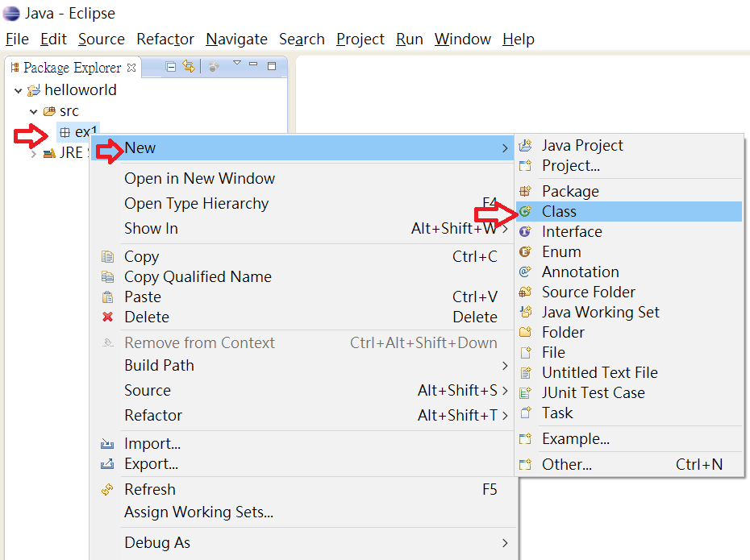This screenshot has height=560, width=750.
Task: Collapse the src folder node
Action: click(34, 112)
